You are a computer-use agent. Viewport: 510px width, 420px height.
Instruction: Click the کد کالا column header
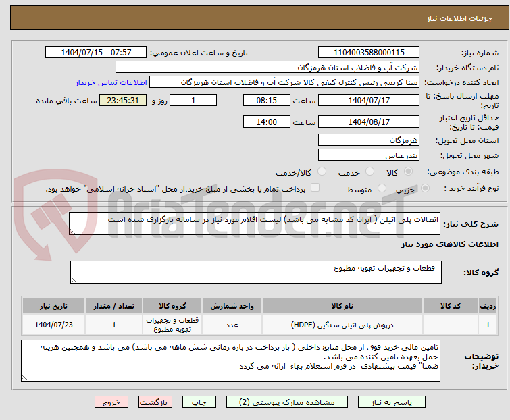click(451, 306)
